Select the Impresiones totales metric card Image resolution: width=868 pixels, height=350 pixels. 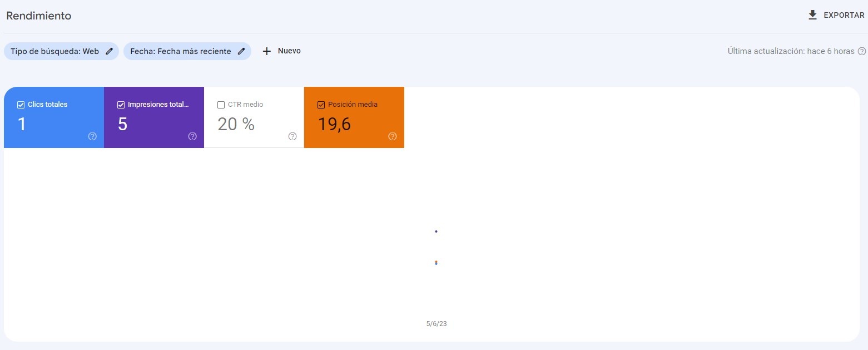pos(154,117)
